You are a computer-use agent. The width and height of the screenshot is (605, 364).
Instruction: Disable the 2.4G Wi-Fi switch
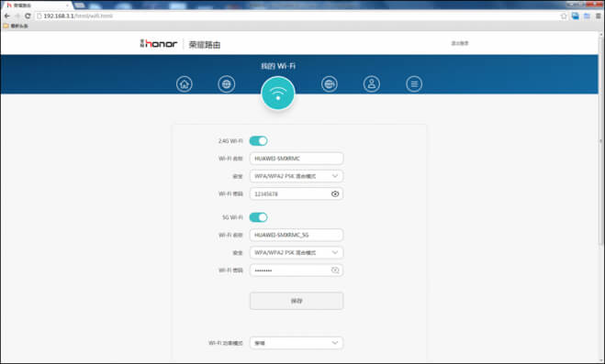coord(258,141)
